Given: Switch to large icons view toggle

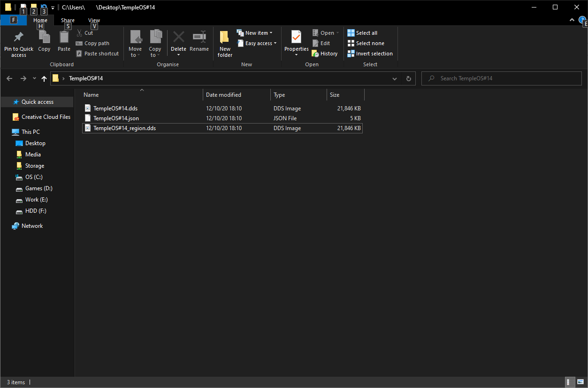Looking at the screenshot, I should (x=580, y=382).
